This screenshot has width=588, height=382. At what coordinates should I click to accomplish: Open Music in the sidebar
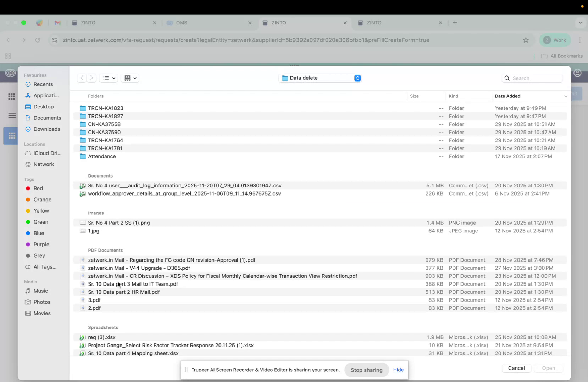point(40,291)
